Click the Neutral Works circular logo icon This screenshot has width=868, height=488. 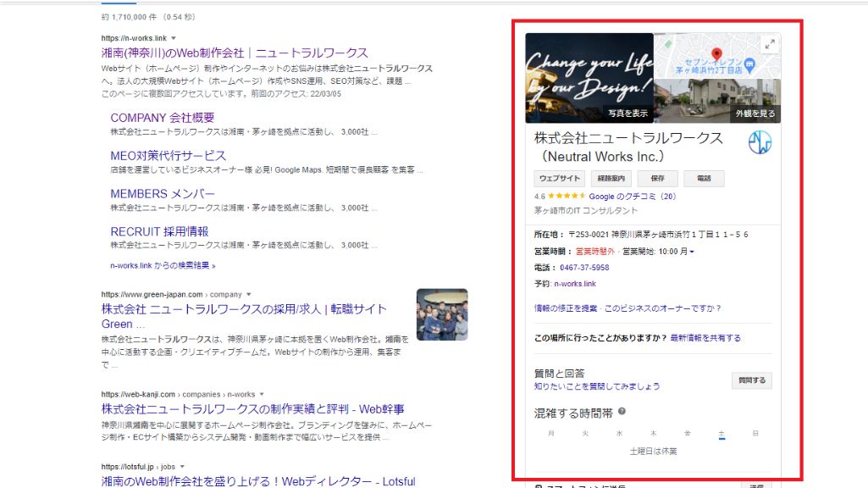(x=760, y=144)
